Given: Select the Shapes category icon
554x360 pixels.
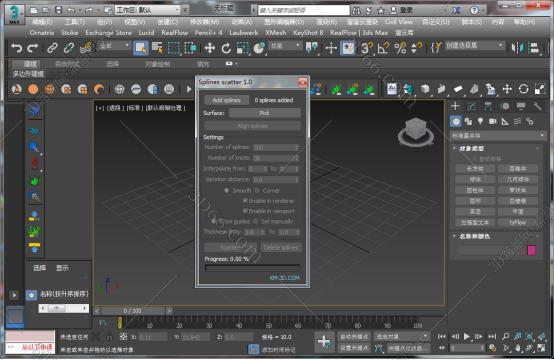Looking at the screenshot, I should 468,122.
